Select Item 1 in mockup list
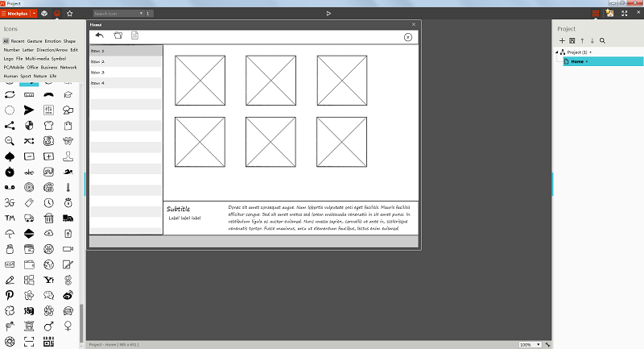Screen dimensions: 644x349 click(126, 51)
